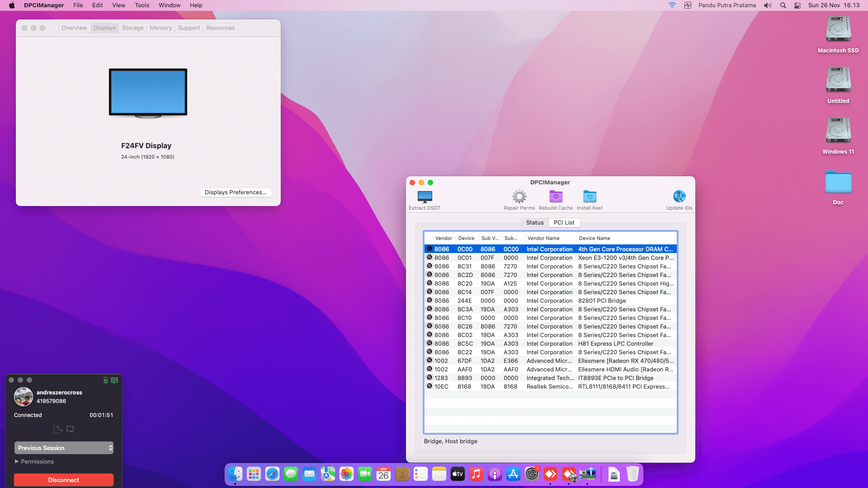The image size is (868, 488).
Task: Open Podcasts from the Dock
Action: click(495, 474)
